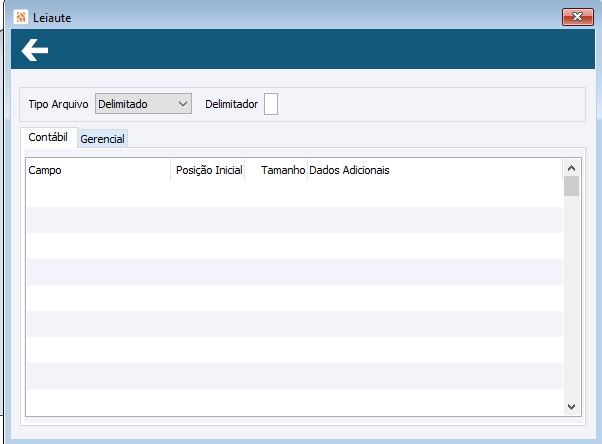
Task: Click the Tamanho column header
Action: (x=276, y=170)
